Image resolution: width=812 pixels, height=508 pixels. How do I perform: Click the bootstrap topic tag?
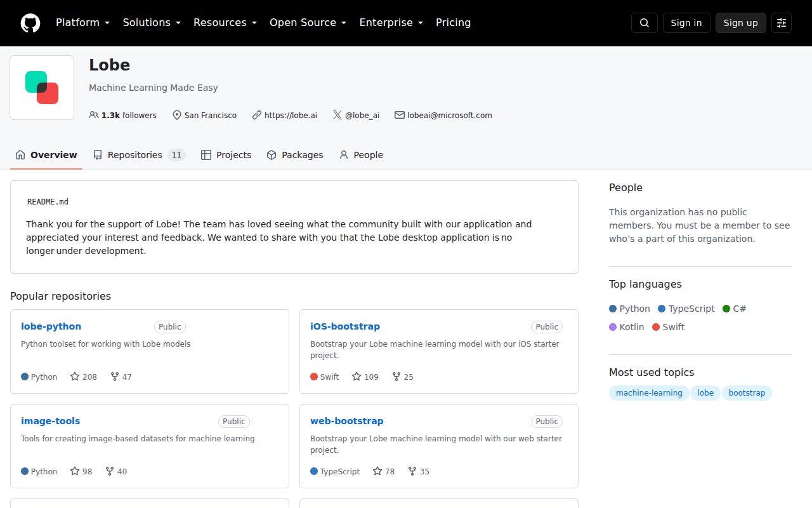[x=747, y=393]
